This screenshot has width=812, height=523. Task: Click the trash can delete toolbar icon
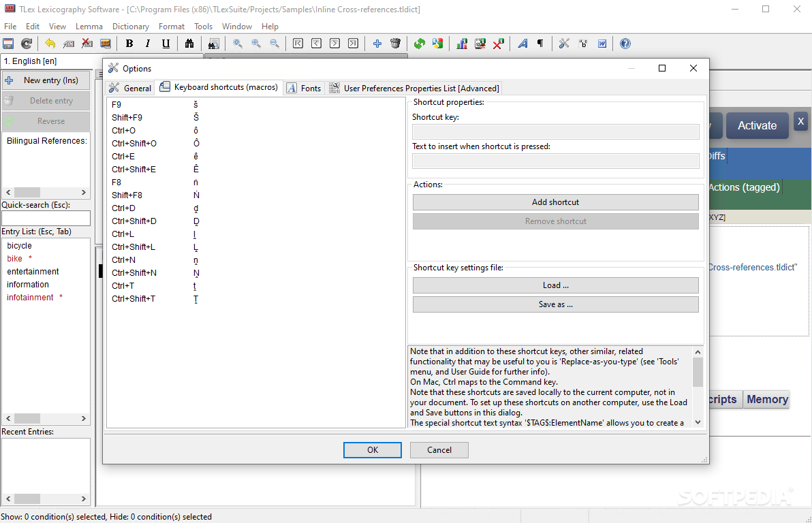pos(395,44)
